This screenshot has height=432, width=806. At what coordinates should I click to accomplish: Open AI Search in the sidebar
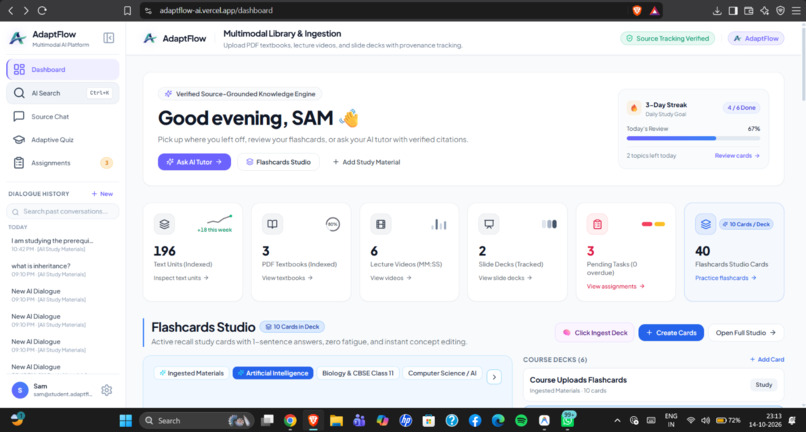[x=63, y=93]
